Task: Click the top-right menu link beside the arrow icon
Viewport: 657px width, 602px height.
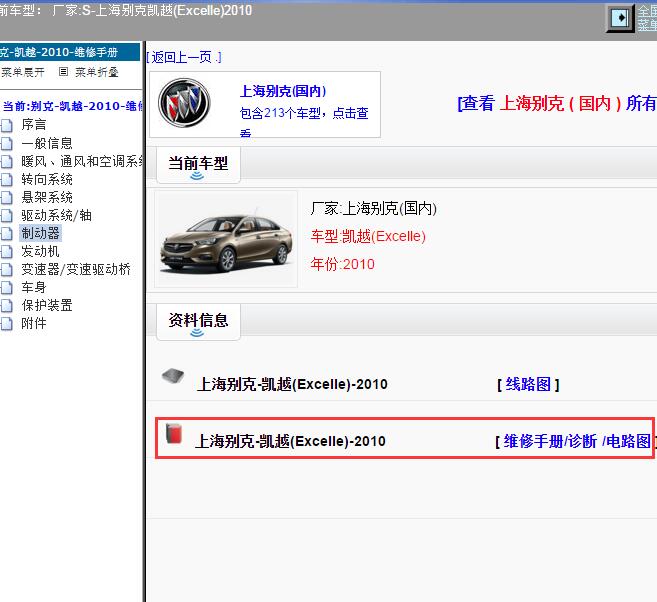Action: tap(647, 18)
